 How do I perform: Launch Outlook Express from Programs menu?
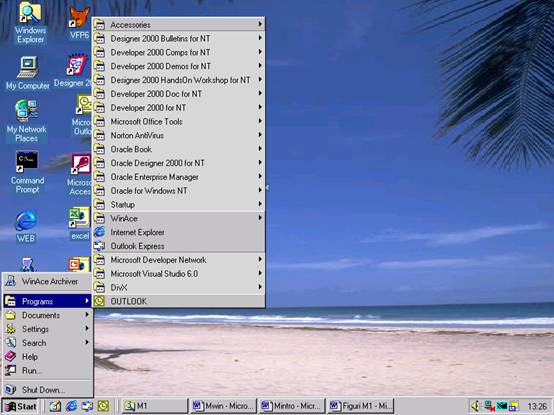pos(178,246)
